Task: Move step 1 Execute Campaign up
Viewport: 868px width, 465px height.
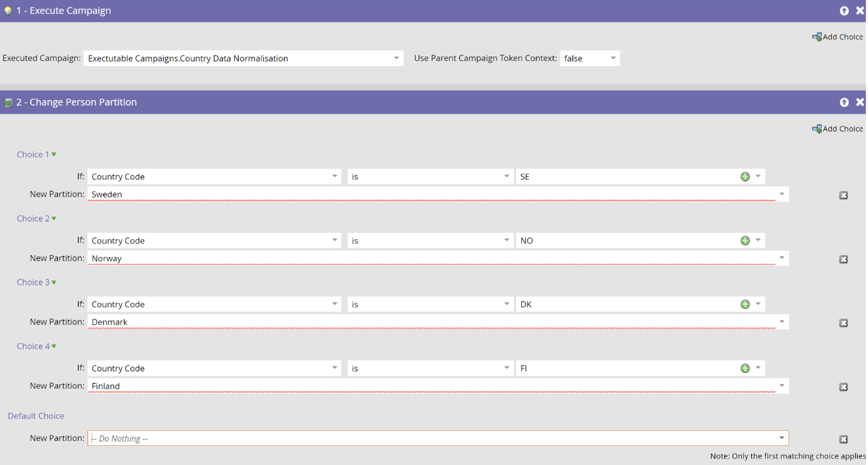Action: click(x=844, y=11)
